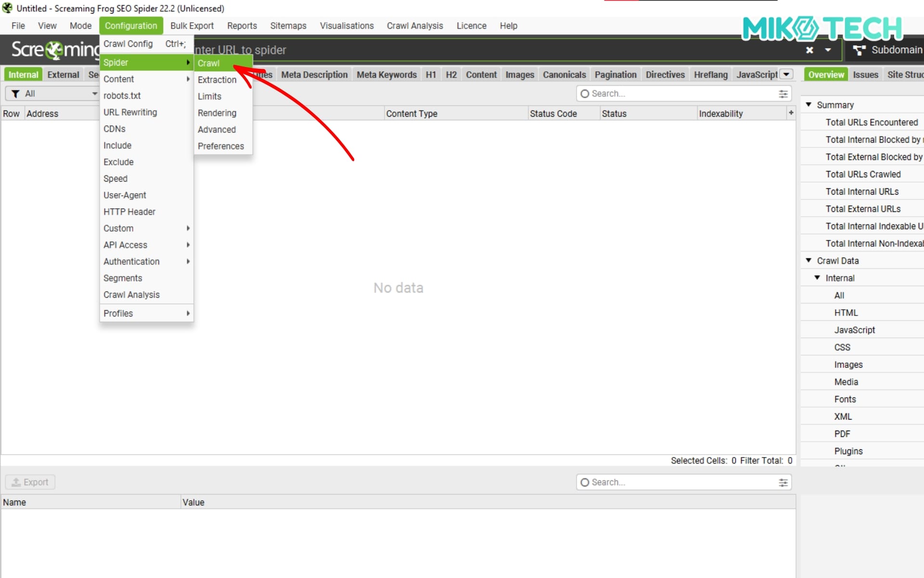Click the Screaming Frog window logo
The width and height of the screenshot is (924, 578).
click(7, 8)
